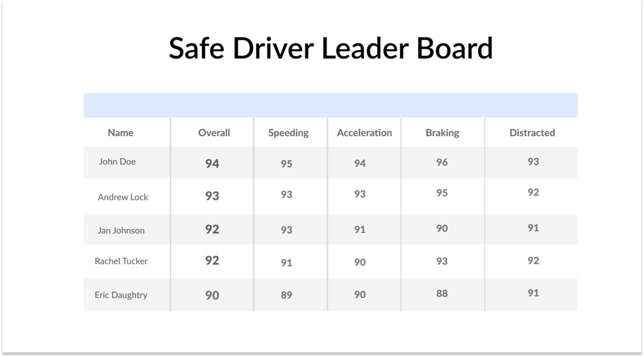Viewport: 644px width, 356px height.
Task: Select John Doe's braking score 96
Action: pyautogui.click(x=442, y=162)
